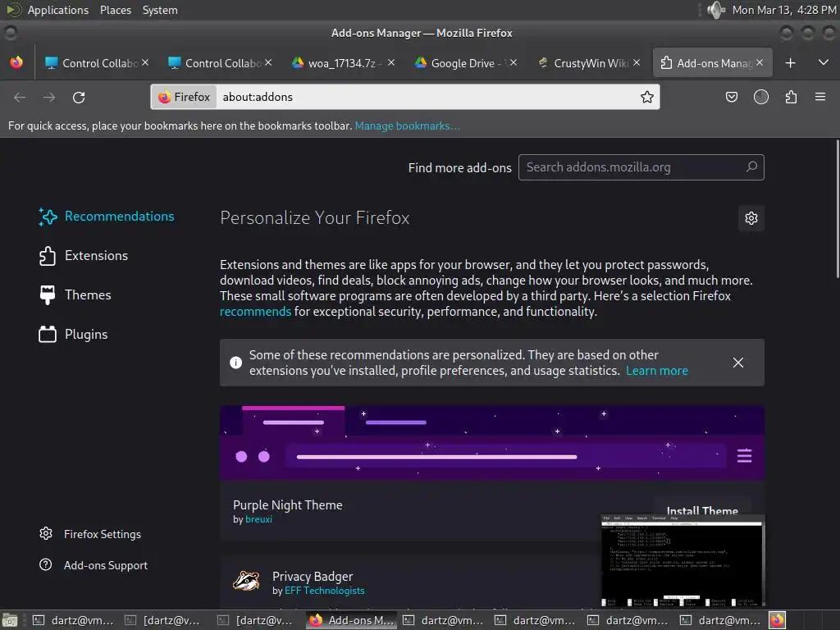Screen dimensions: 840x630
Task: Bookmark this page with the star icon
Action: (647, 97)
